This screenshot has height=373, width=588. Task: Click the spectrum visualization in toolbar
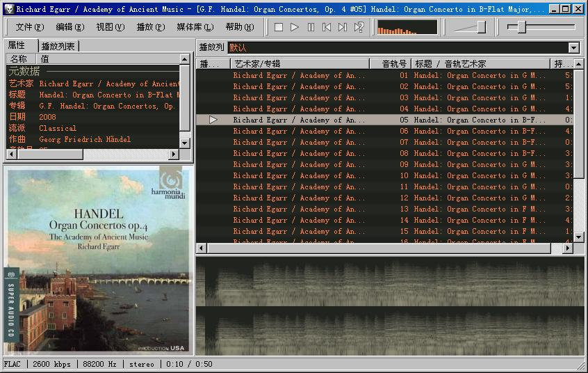coord(407,27)
